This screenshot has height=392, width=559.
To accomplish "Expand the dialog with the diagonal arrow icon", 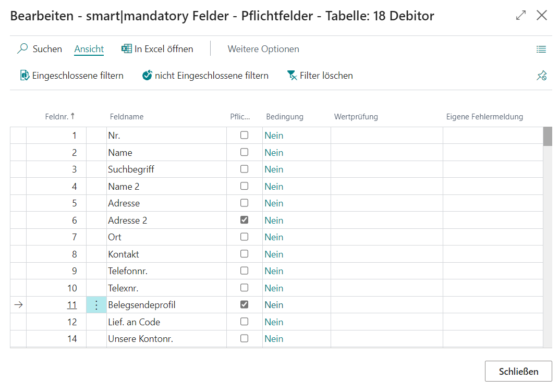I will tap(520, 16).
